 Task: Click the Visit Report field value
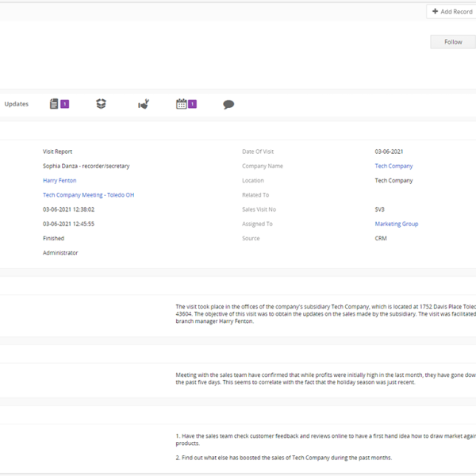[x=57, y=152]
